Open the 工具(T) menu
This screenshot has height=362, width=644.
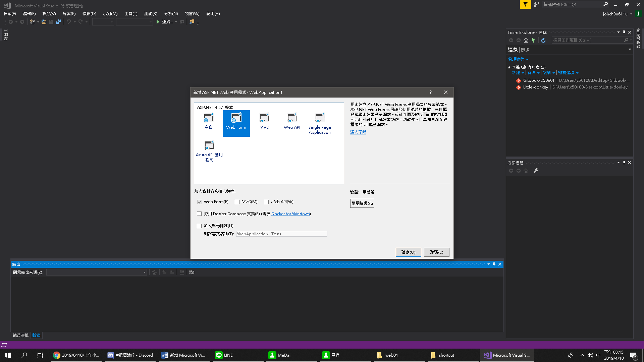pos(131,14)
